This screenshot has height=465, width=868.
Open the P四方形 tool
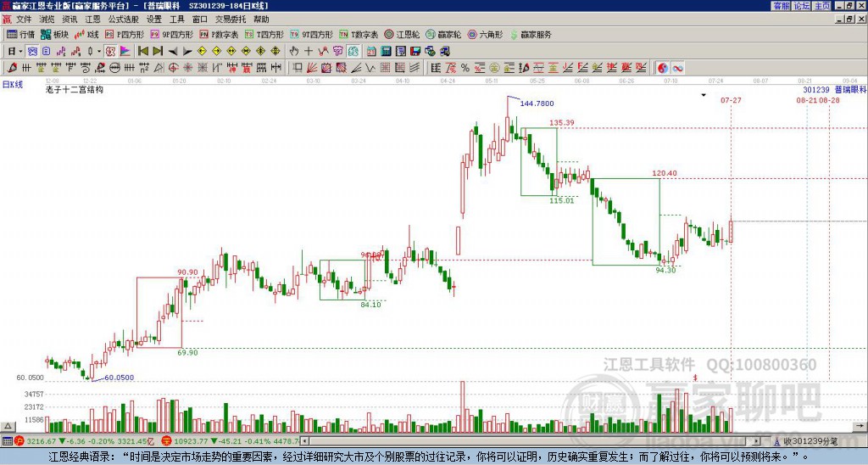pos(125,34)
